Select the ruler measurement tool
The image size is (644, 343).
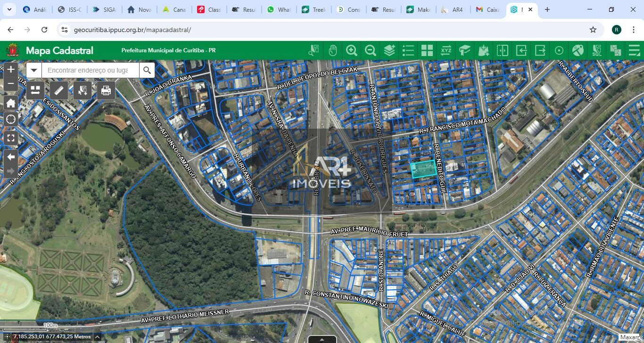click(59, 90)
